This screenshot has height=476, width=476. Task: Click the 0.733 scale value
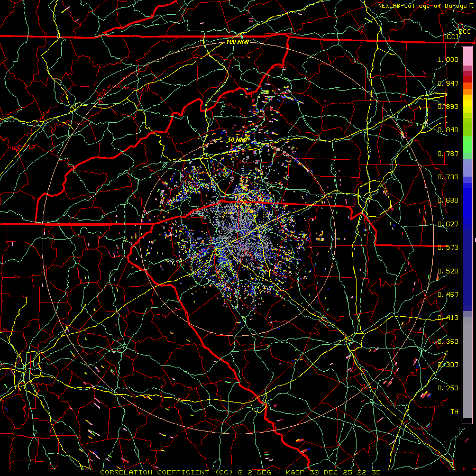[448, 177]
